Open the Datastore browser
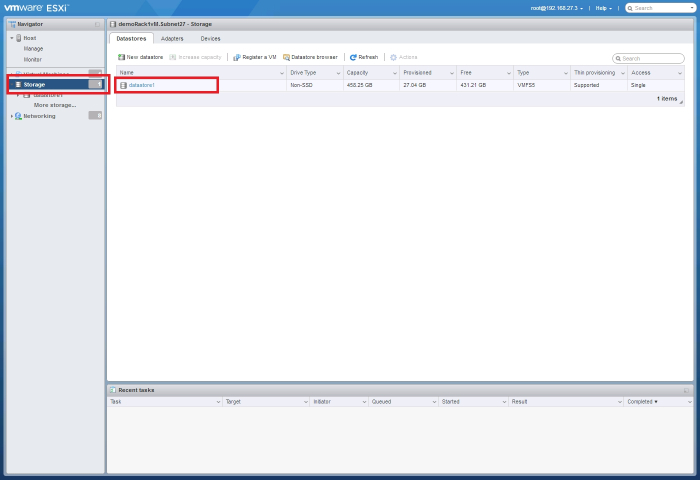This screenshot has height=480, width=700. click(x=310, y=57)
